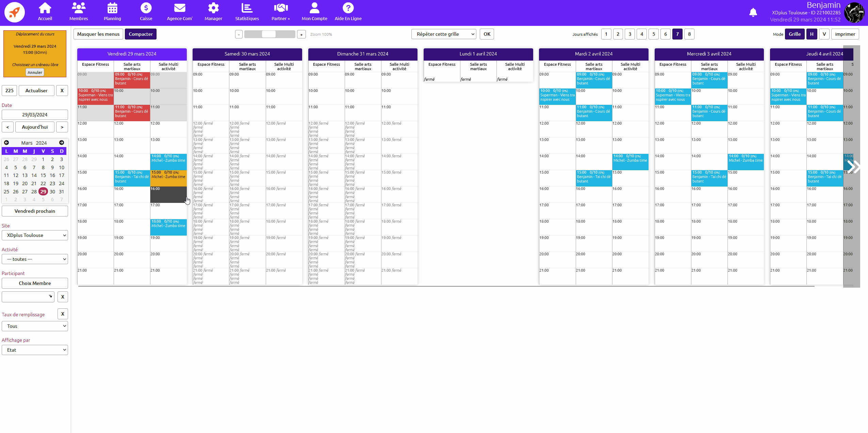Image resolution: width=868 pixels, height=433 pixels.
Task: Click the imprimer button
Action: pyautogui.click(x=845, y=34)
